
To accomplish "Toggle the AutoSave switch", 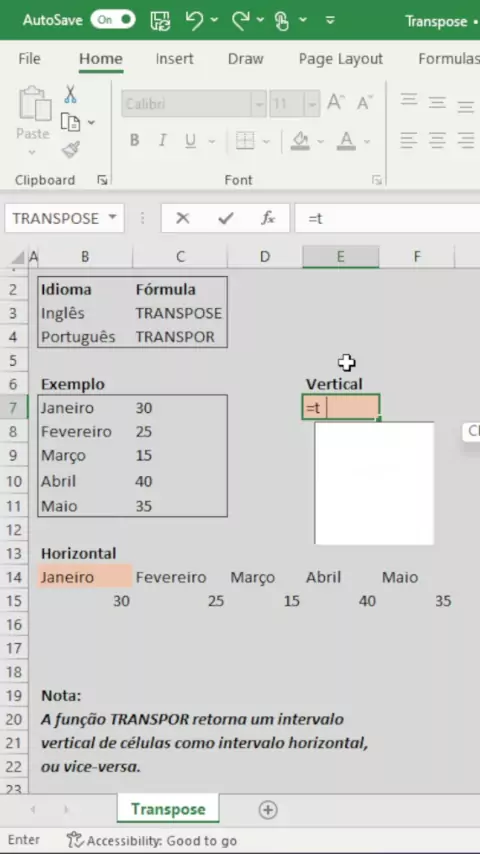I will click(113, 20).
